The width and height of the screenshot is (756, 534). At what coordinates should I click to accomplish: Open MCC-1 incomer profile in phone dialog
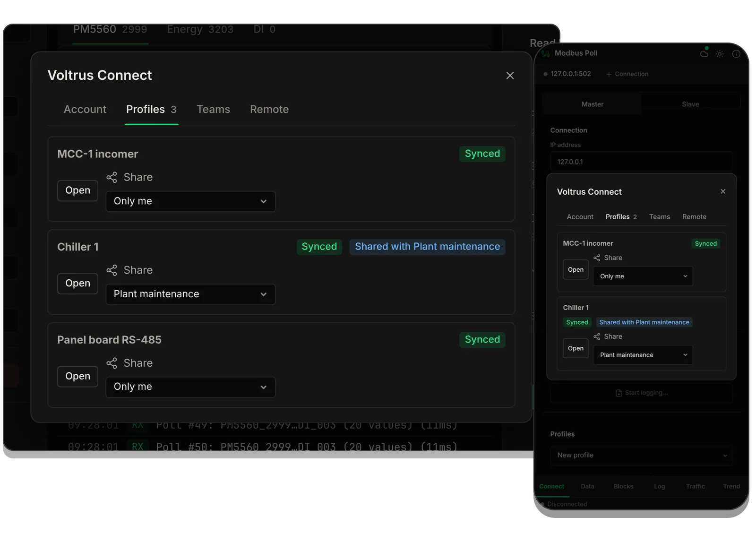576,270
